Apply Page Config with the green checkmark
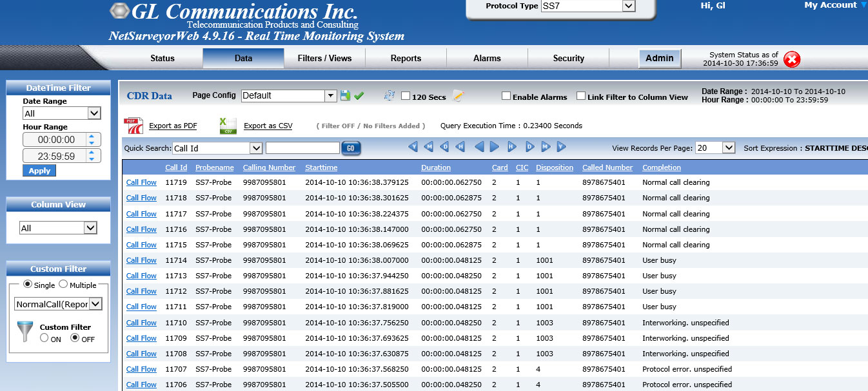This screenshot has height=391, width=868. click(x=359, y=96)
